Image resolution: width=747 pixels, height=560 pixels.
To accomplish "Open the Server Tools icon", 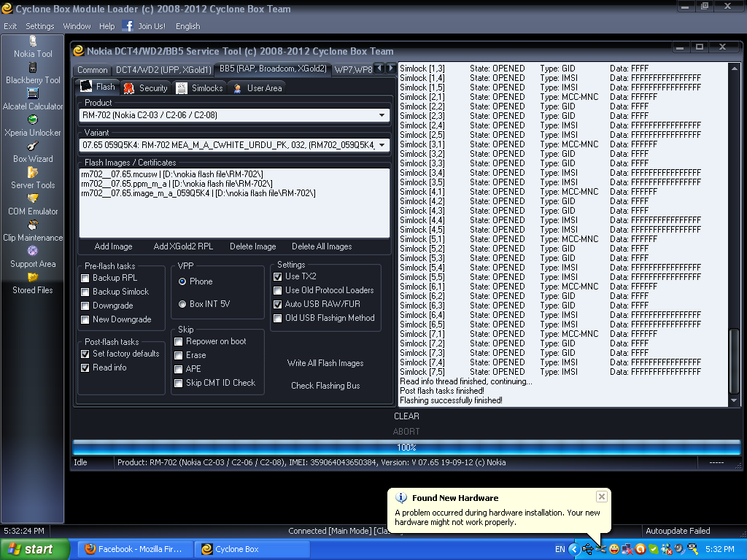I will (33, 172).
